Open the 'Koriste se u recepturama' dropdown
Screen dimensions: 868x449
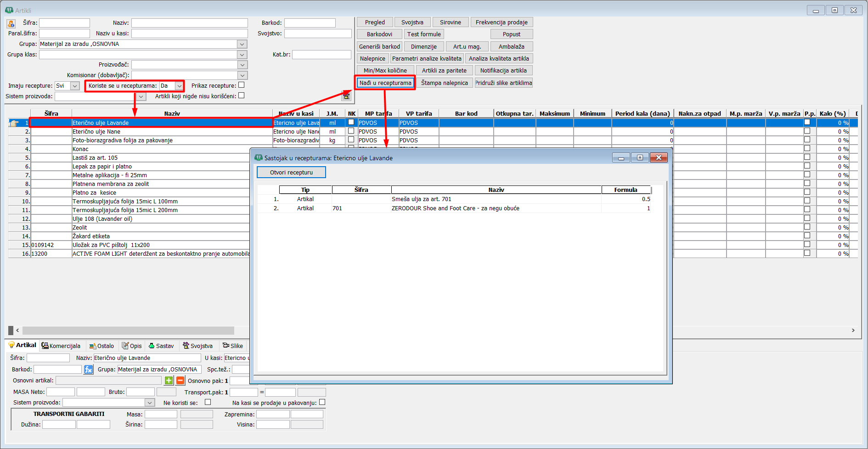tap(179, 86)
